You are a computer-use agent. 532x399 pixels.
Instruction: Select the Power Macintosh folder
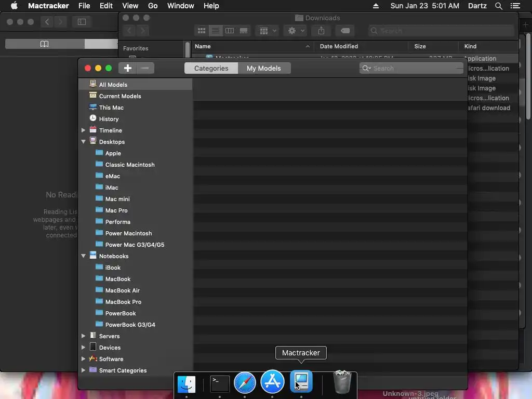[136, 233]
